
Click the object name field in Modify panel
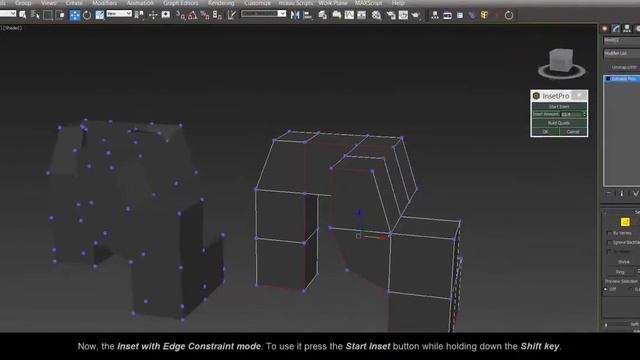tap(622, 40)
